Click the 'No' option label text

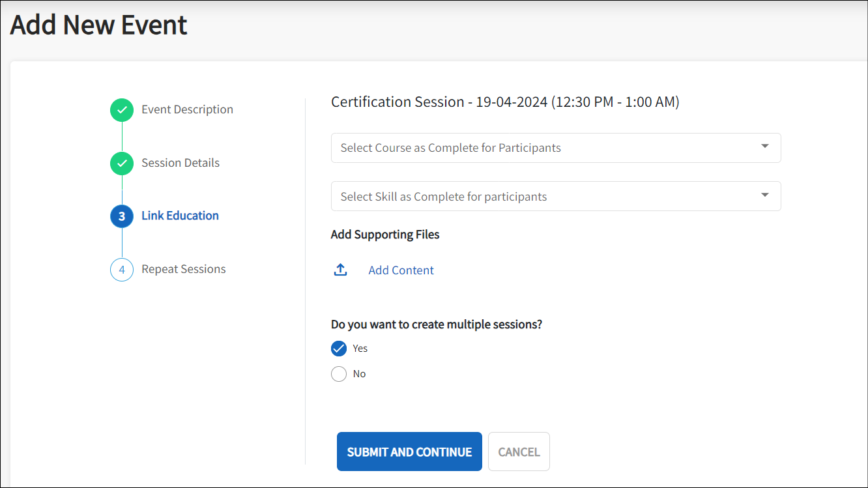[360, 374]
